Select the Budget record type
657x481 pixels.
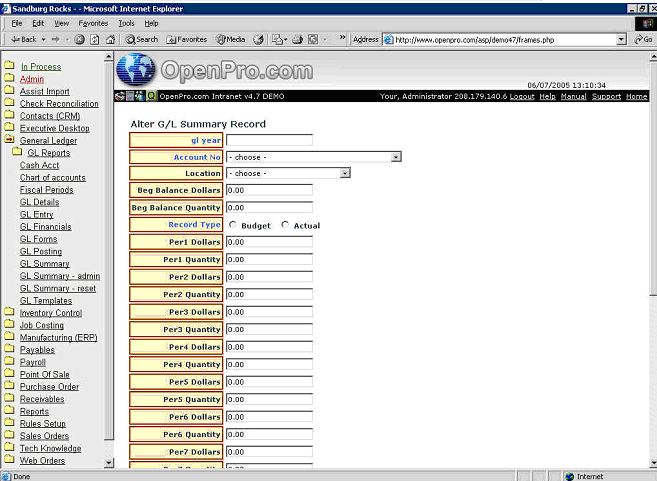tap(233, 225)
